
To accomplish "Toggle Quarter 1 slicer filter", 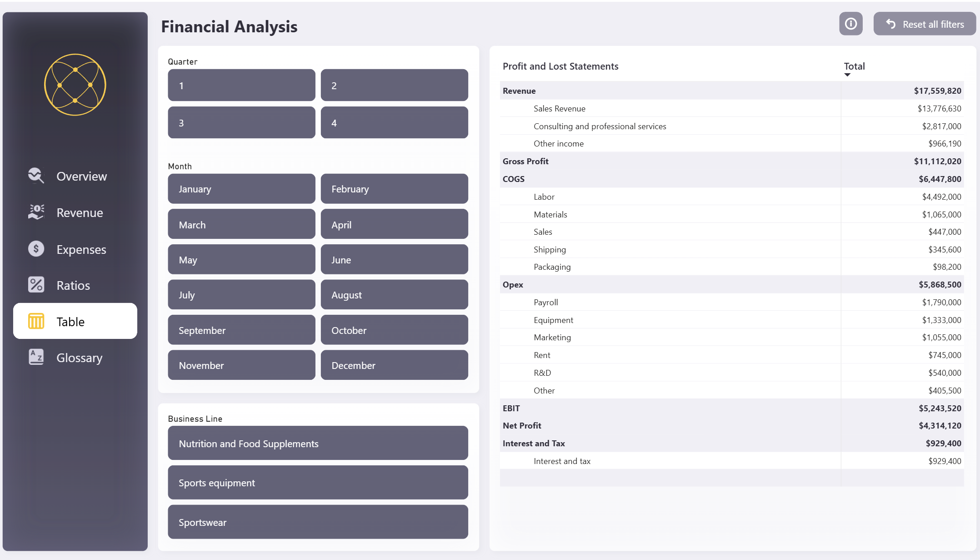I will tap(241, 85).
